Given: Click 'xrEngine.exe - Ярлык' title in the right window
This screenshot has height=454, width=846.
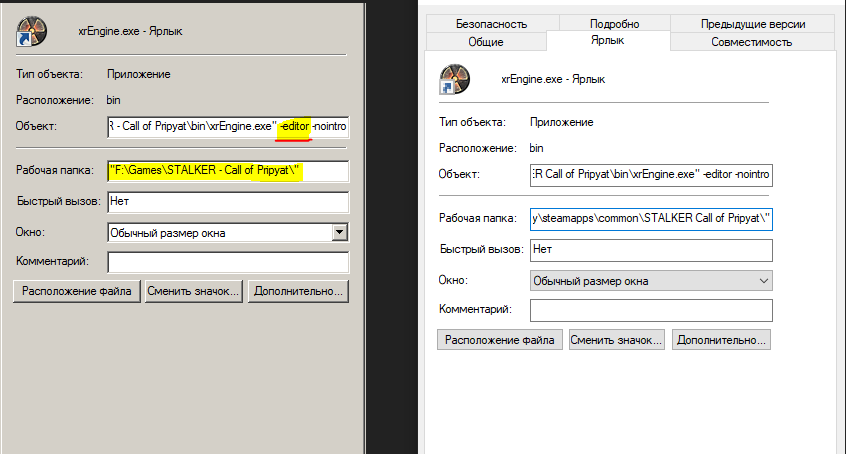Looking at the screenshot, I should point(553,79).
